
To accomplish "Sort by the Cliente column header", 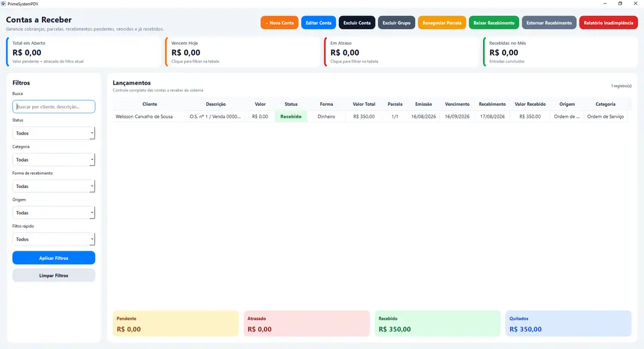I will (x=149, y=104).
